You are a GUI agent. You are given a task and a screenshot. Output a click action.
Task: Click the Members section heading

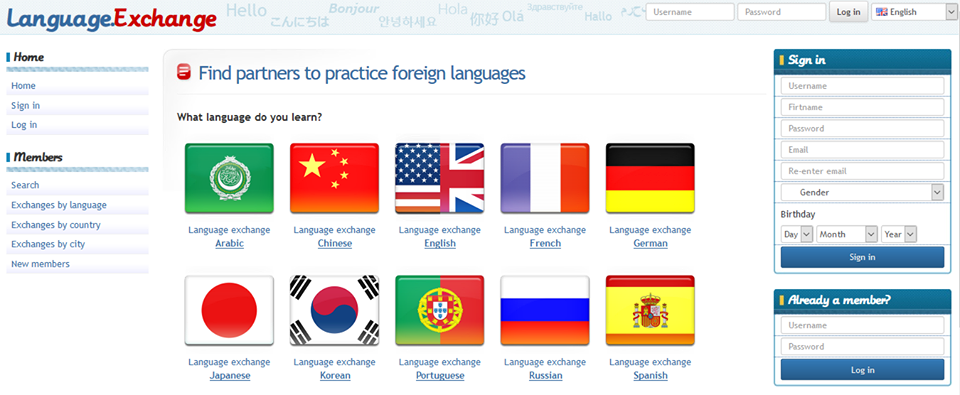38,157
